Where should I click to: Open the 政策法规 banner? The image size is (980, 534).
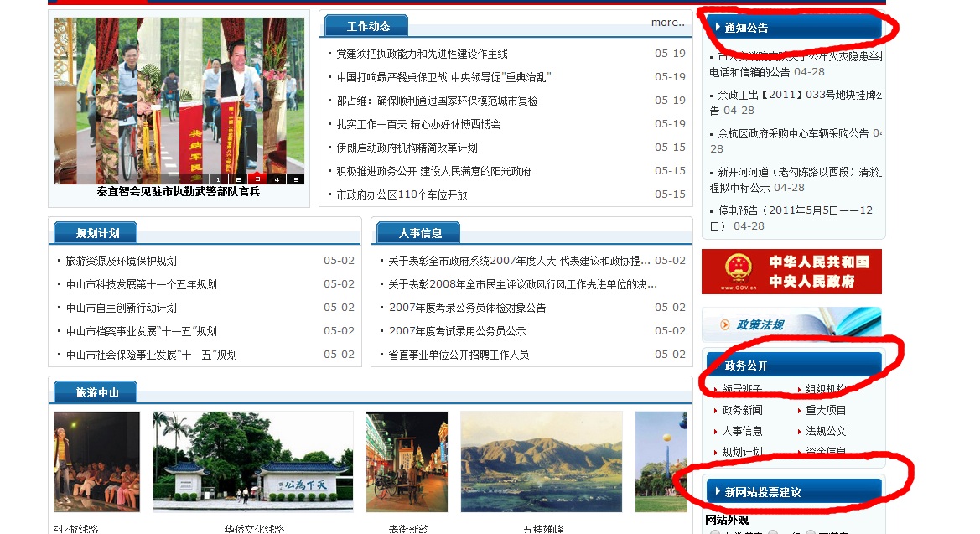pos(791,324)
